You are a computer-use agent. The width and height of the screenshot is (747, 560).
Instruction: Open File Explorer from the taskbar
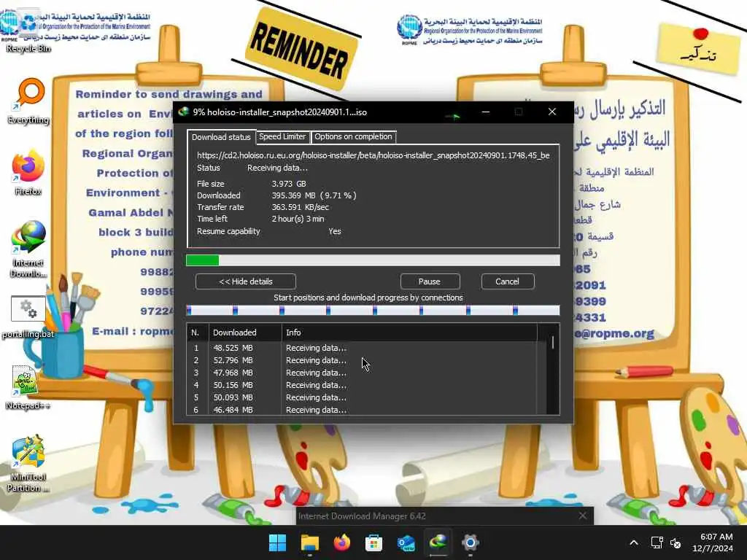309,542
